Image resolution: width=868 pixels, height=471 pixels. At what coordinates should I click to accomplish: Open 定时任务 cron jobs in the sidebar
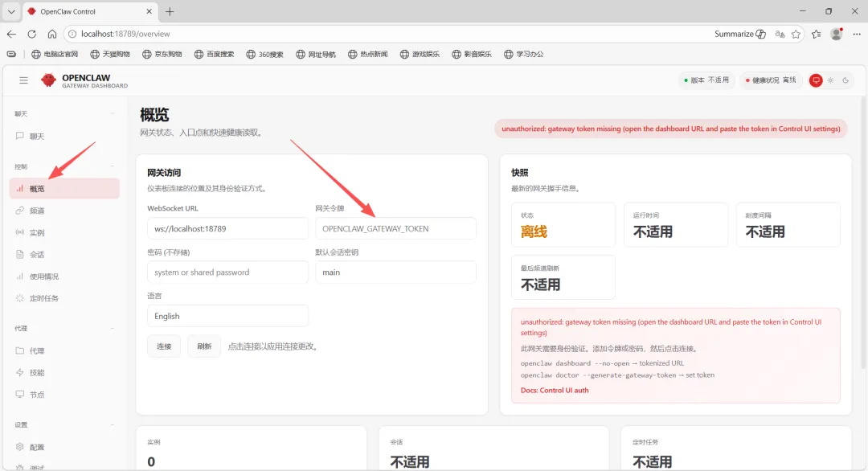pos(64,297)
